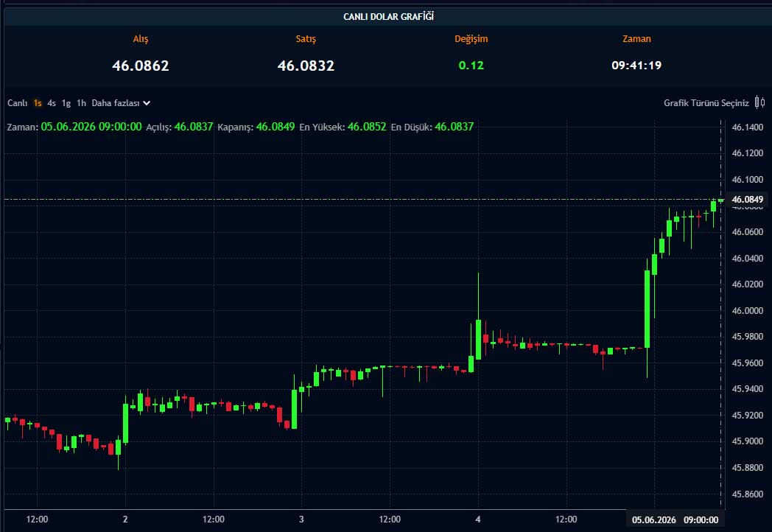Click the current price tag 46.0849

pos(748,200)
